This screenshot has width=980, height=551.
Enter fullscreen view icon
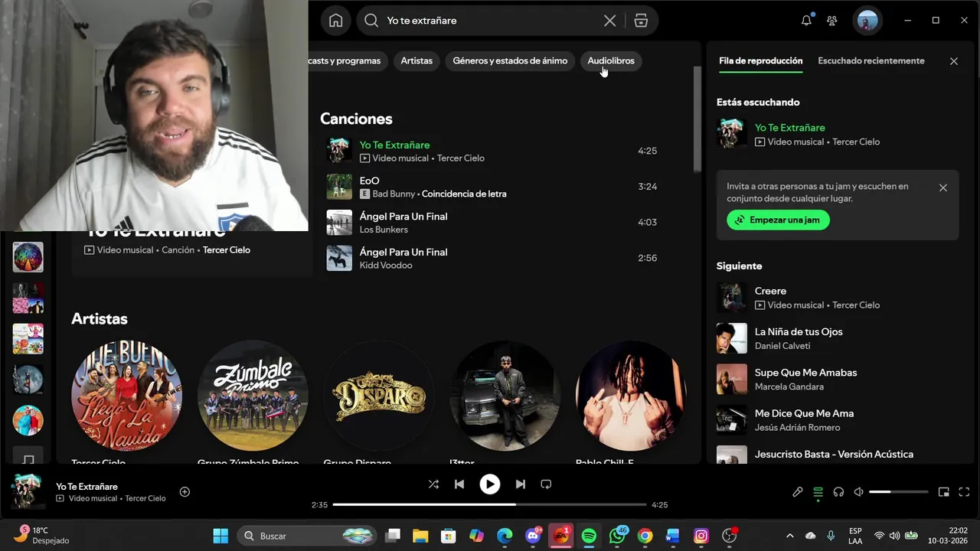click(964, 492)
